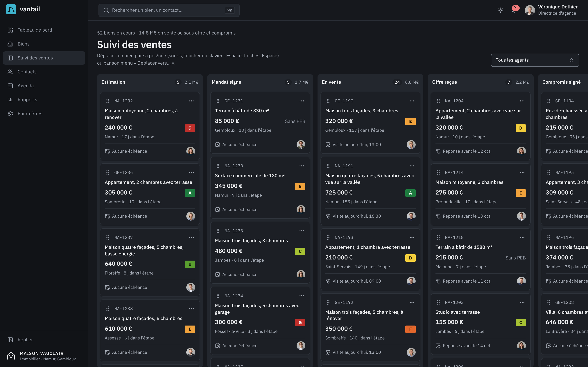The width and height of the screenshot is (588, 367).
Task: Open the more options menu on NA-1237
Action: (191, 237)
